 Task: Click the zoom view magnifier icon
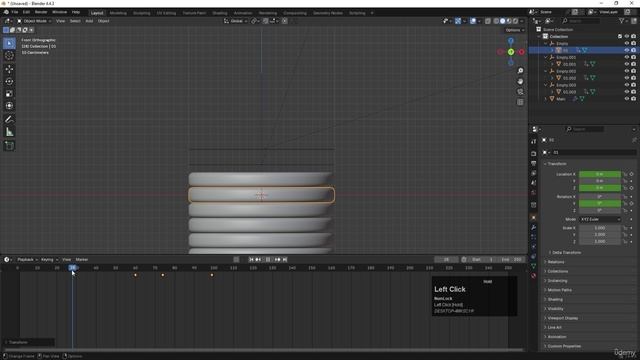(520, 71)
